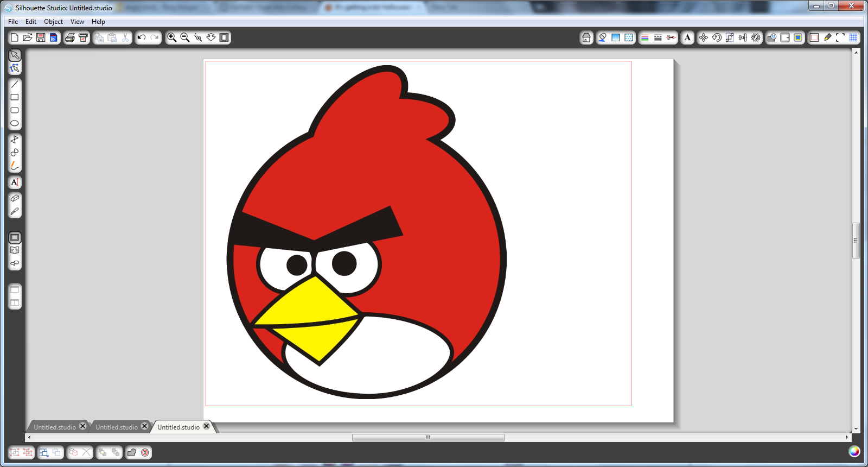Viewport: 868px width, 467px height.
Task: Open the File menu
Action: tap(13, 22)
